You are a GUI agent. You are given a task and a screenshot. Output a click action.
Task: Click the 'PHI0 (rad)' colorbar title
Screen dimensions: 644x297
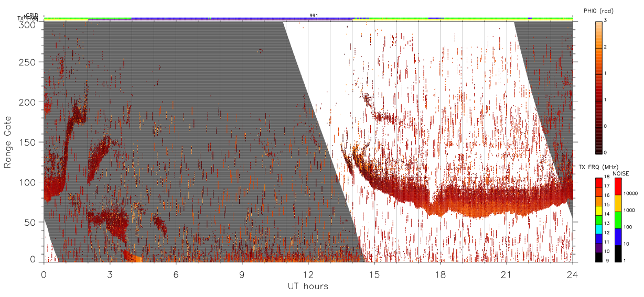tap(598, 10)
